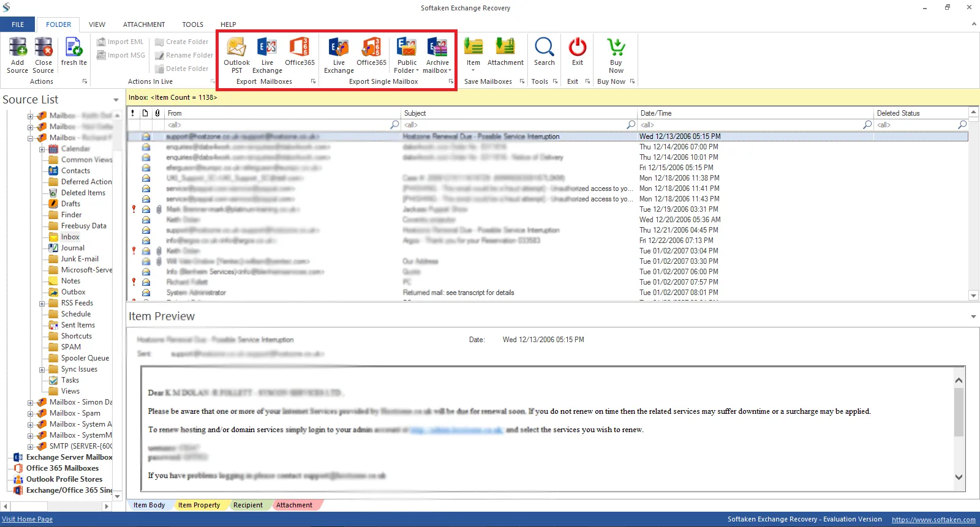Click the preview pane scroll-down arrow
The width and height of the screenshot is (980, 527).
[x=959, y=477]
